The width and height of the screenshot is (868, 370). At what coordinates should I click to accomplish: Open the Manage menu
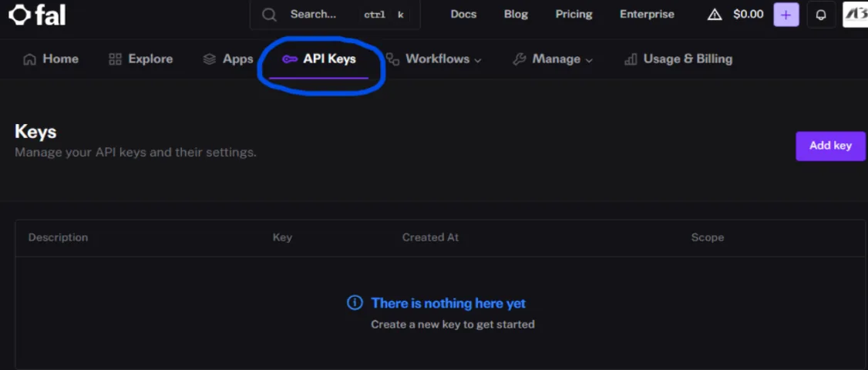[553, 59]
